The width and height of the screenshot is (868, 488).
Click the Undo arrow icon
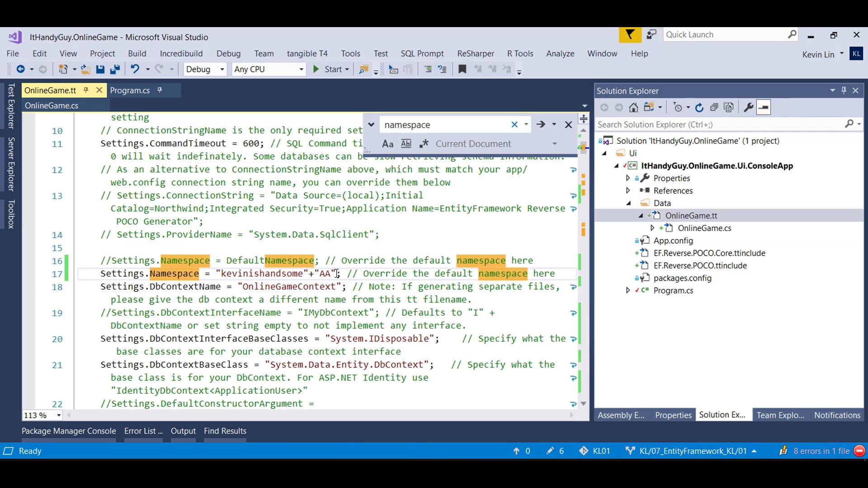pyautogui.click(x=135, y=69)
